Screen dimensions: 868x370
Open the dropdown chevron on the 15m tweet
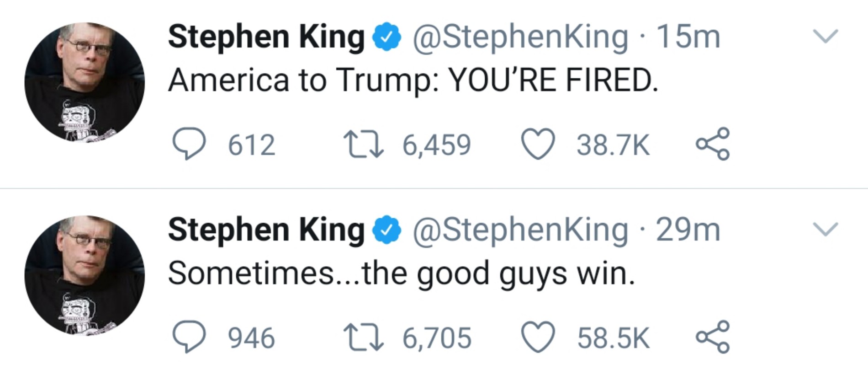[826, 36]
